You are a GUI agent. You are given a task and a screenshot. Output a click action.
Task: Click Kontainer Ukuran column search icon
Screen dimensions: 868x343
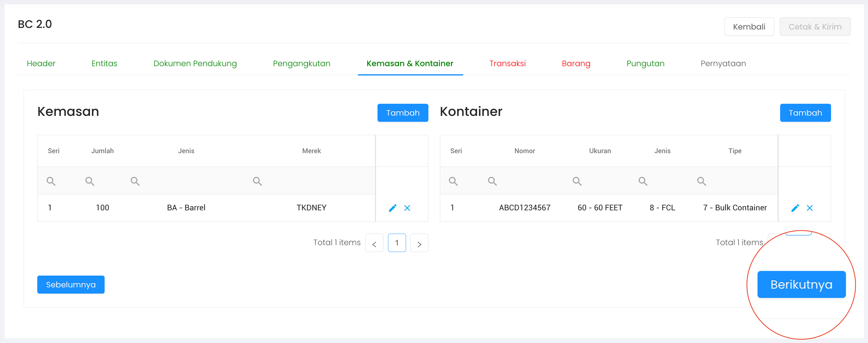point(577,181)
